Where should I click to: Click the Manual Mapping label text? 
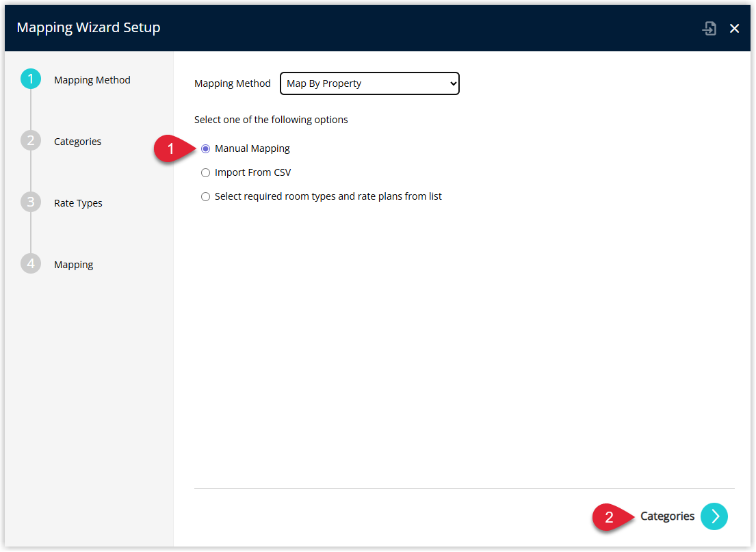(252, 148)
